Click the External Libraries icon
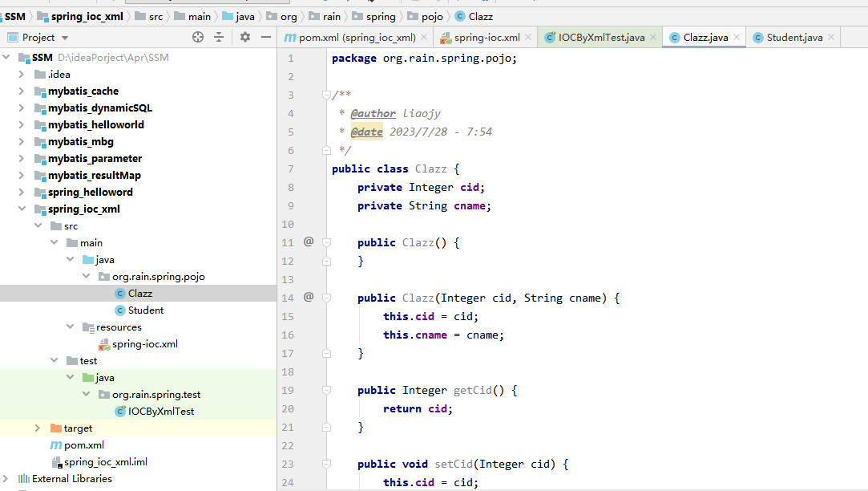Image resolution: width=868 pixels, height=491 pixels. coord(24,479)
